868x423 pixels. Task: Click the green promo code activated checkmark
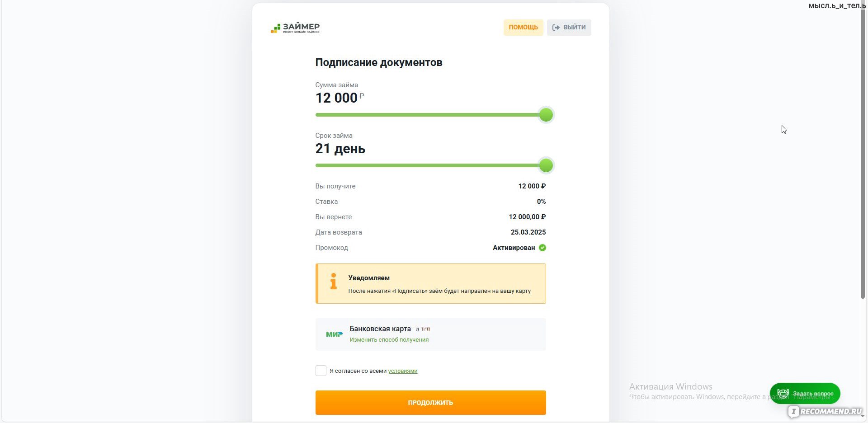pos(542,248)
